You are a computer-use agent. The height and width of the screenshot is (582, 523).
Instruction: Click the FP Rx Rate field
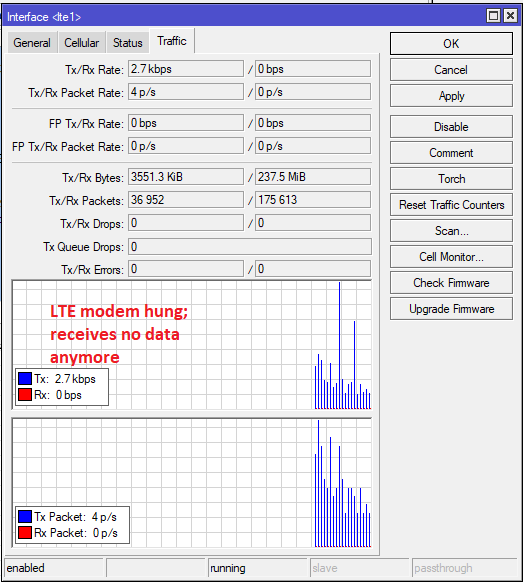(x=313, y=123)
